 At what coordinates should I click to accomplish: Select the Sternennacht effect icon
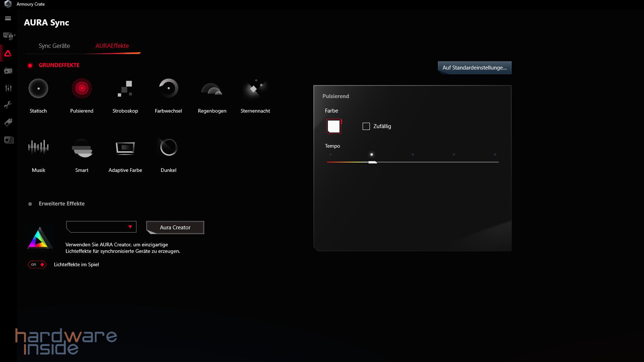click(x=255, y=88)
